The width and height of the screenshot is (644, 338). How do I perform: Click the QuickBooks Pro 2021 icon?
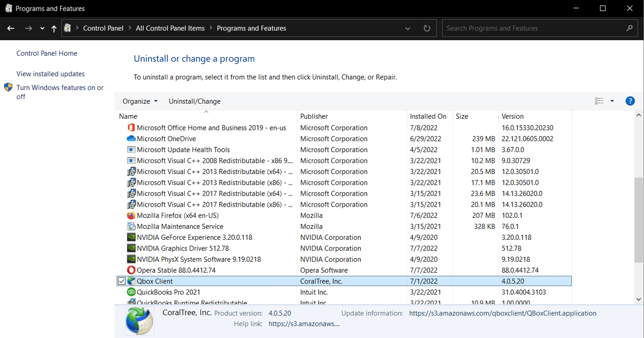[x=131, y=292]
